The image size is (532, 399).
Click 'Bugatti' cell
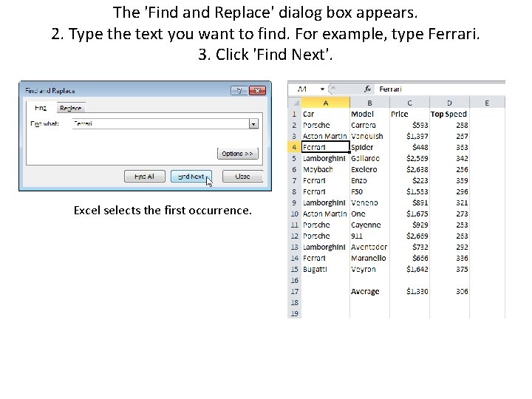click(326, 269)
